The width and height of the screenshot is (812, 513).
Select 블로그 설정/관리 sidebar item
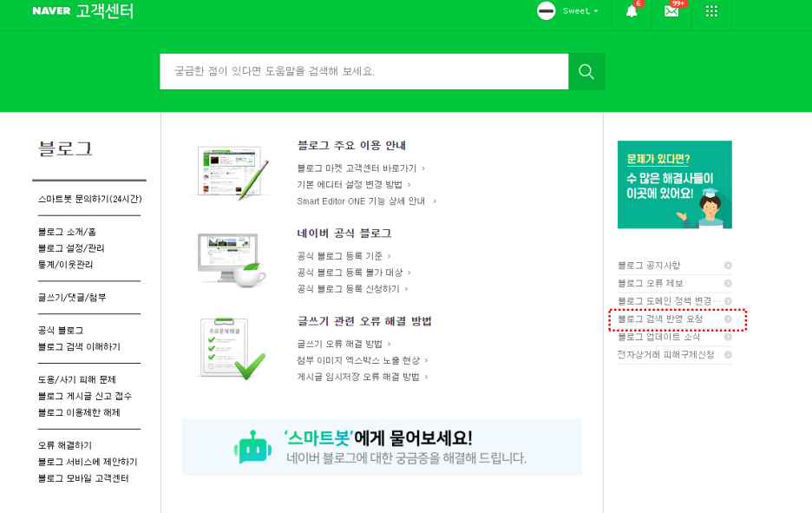(x=71, y=248)
